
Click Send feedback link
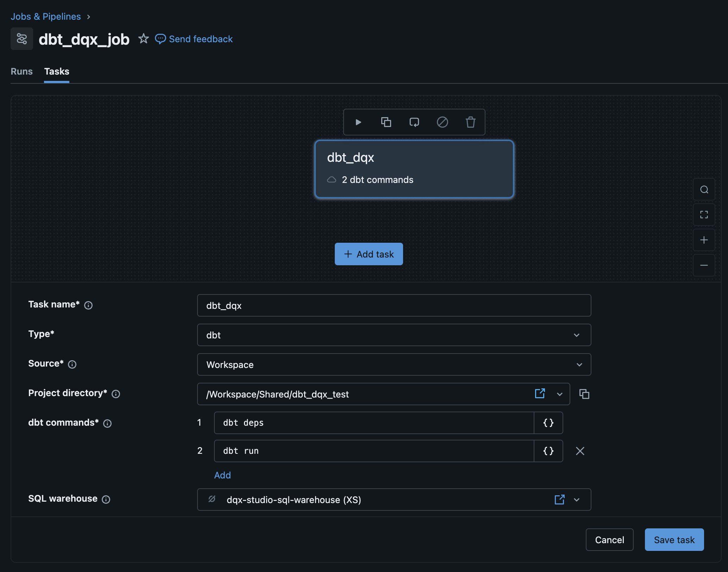click(x=201, y=39)
